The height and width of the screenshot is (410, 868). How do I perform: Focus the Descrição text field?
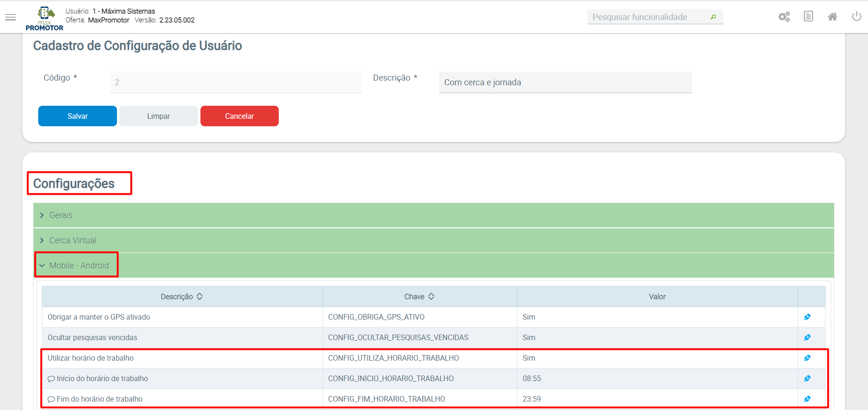tap(565, 82)
